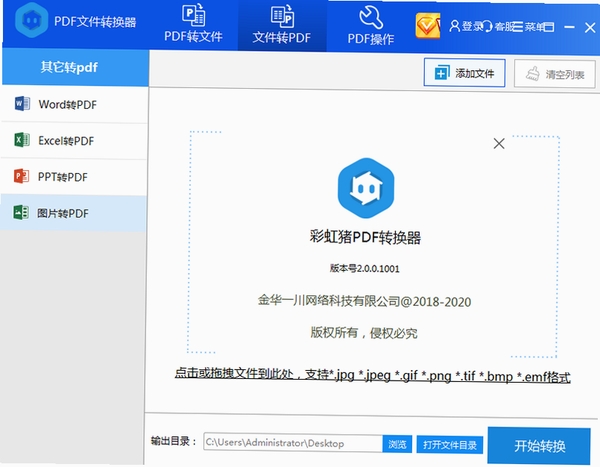Click the 打开文件目录 button
The width and height of the screenshot is (600, 467).
point(450,445)
